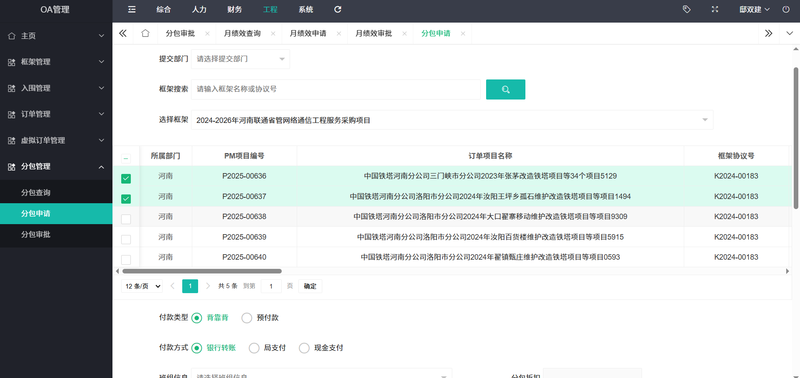Click the 框架搜索 input field
The image size is (800, 378).
(x=336, y=89)
